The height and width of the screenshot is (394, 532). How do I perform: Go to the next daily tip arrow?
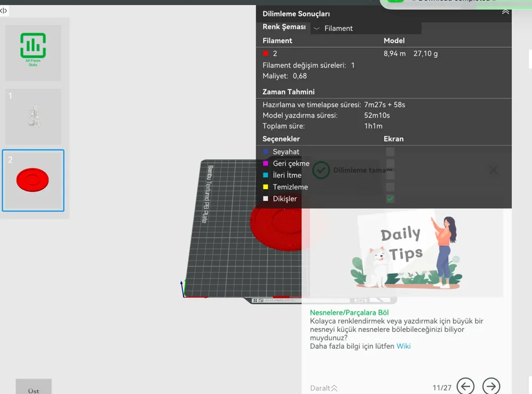click(x=491, y=386)
